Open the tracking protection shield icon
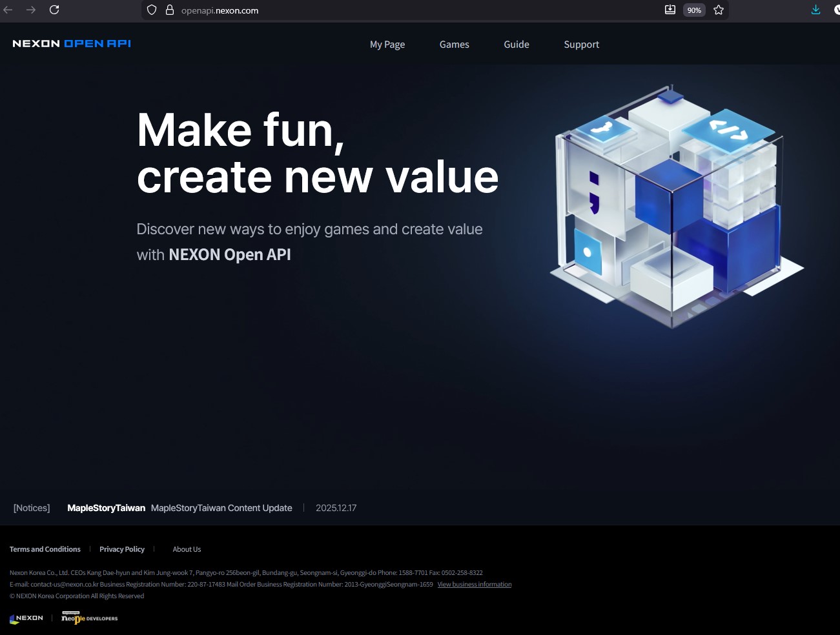 [x=152, y=10]
